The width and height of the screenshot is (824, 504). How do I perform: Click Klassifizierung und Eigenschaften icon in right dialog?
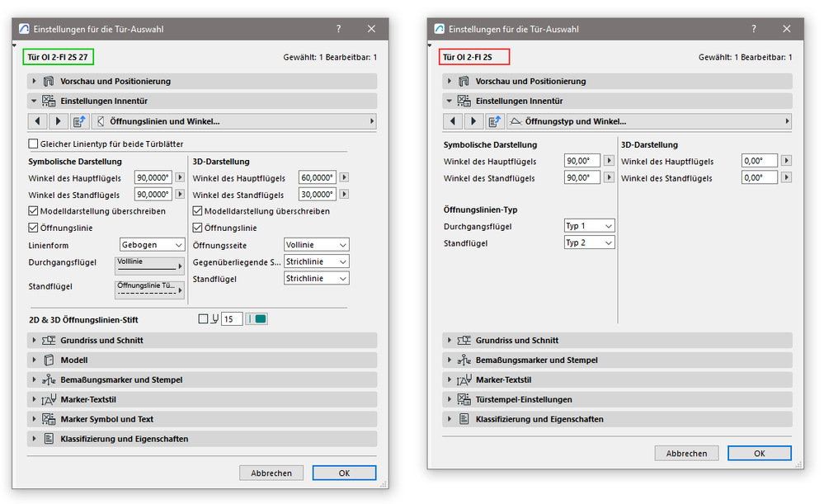(x=464, y=419)
